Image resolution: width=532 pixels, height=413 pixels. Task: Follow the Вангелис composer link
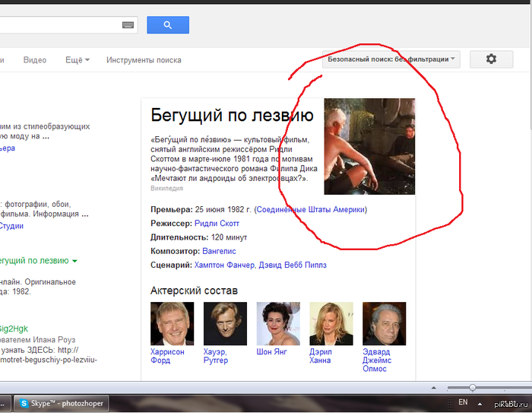point(219,251)
